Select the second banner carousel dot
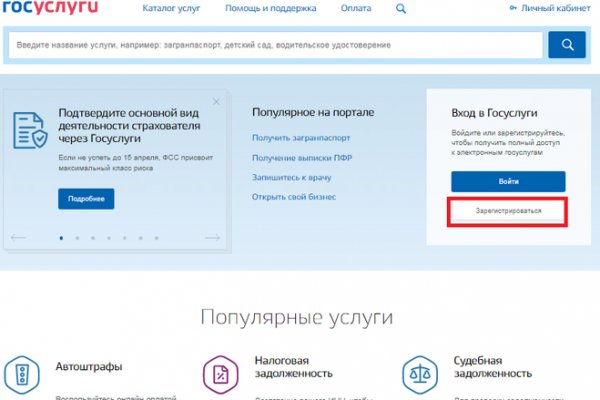 click(x=76, y=238)
